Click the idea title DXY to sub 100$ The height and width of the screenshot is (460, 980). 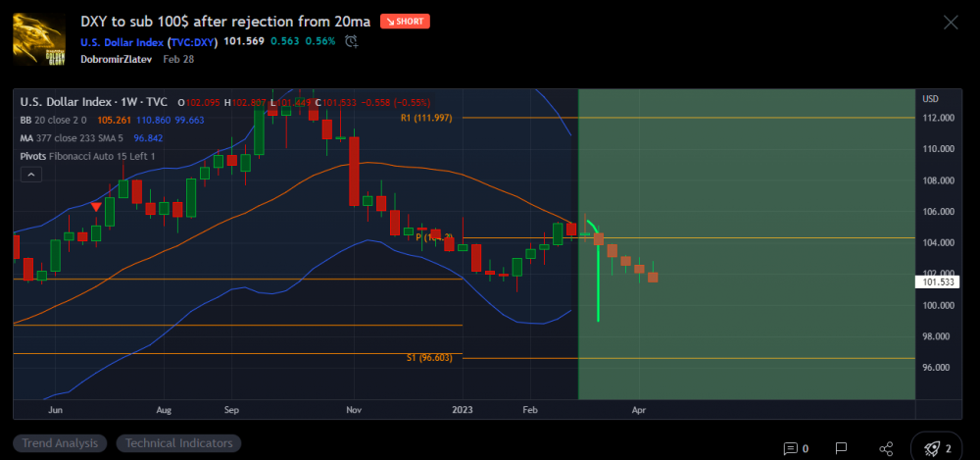click(225, 22)
